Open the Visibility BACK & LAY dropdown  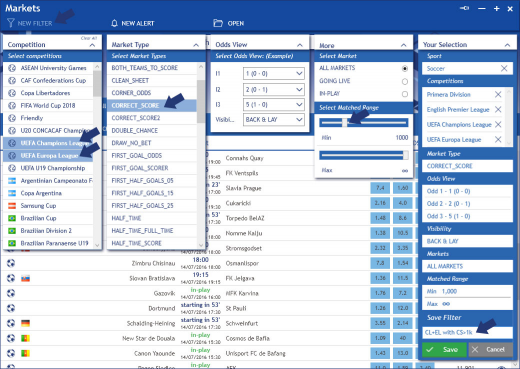pyautogui.click(x=274, y=119)
